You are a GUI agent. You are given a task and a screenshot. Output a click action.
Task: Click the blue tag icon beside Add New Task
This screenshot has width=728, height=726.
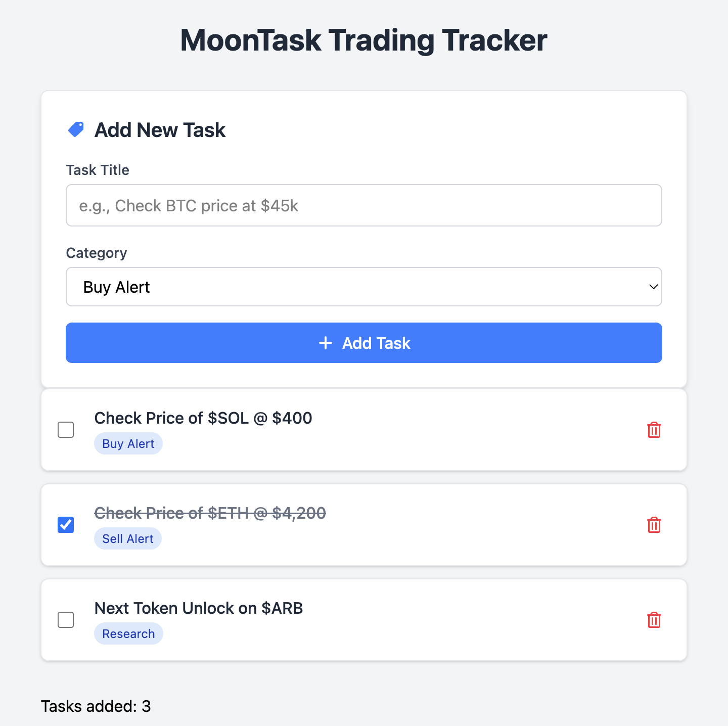pyautogui.click(x=76, y=129)
